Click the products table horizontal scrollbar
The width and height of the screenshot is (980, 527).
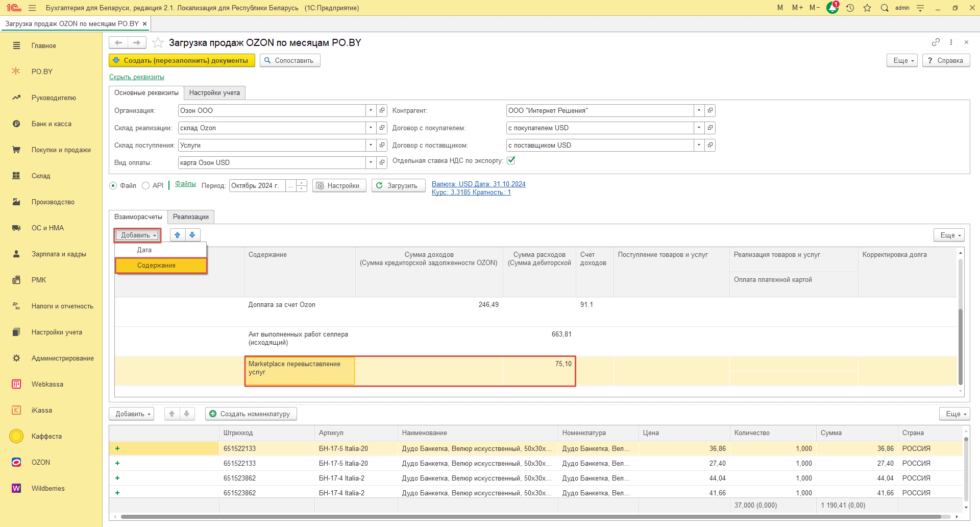tap(531, 517)
